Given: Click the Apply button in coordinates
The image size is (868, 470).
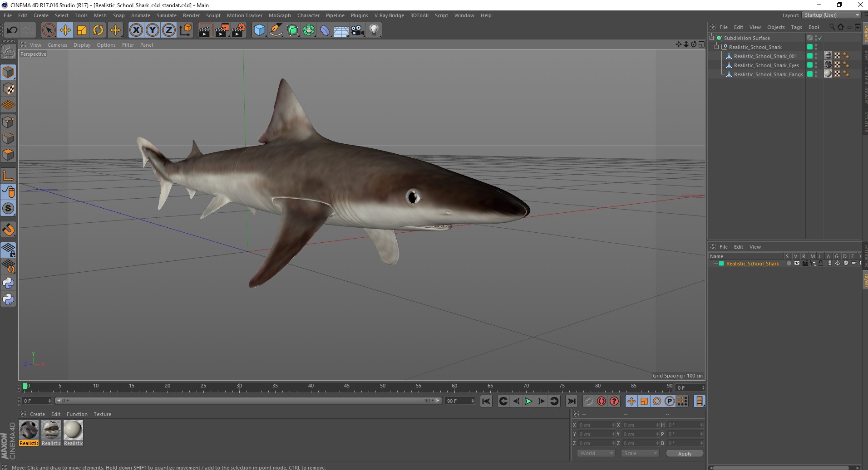Looking at the screenshot, I should 685,454.
